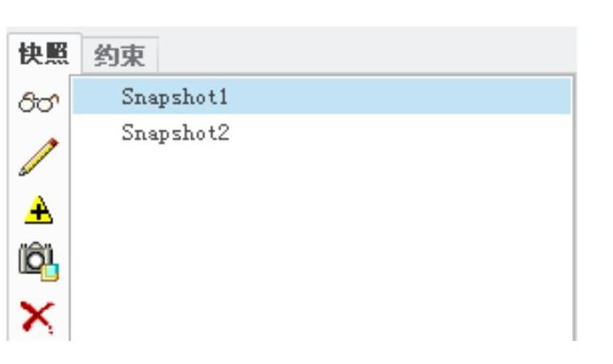Click the blank tab strip beside 约束
Image resolution: width=613 pixels, height=364 pixels.
368,51
